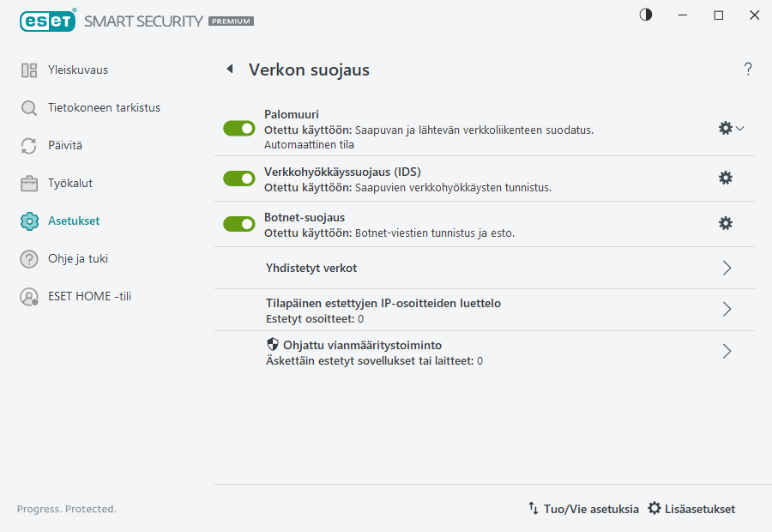Click the Päivitä sidebar icon
This screenshot has height=532, width=772.
point(29,145)
